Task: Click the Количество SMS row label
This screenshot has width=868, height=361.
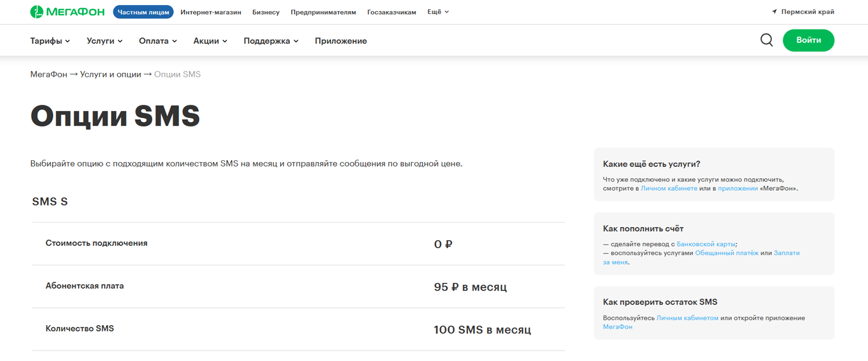Action: click(x=80, y=329)
